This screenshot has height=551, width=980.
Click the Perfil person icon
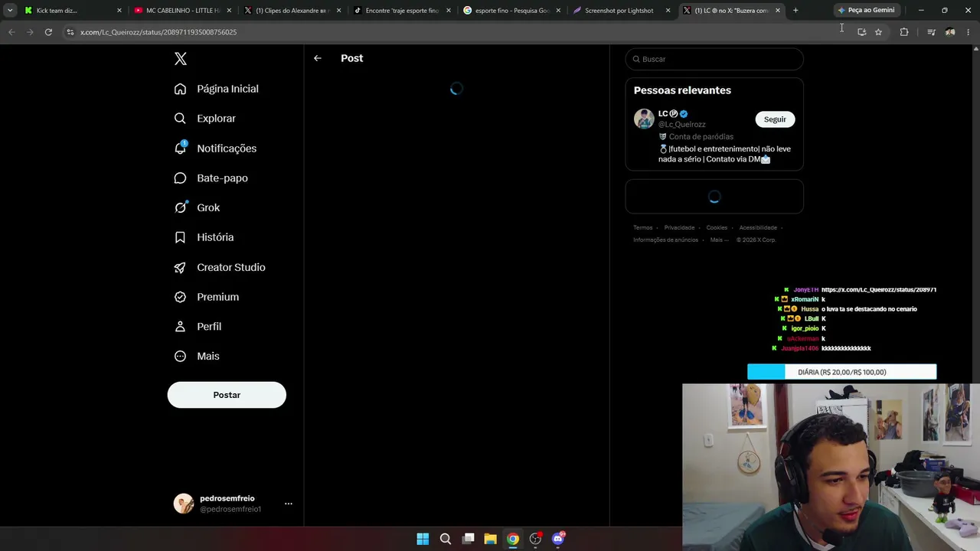[x=180, y=326]
